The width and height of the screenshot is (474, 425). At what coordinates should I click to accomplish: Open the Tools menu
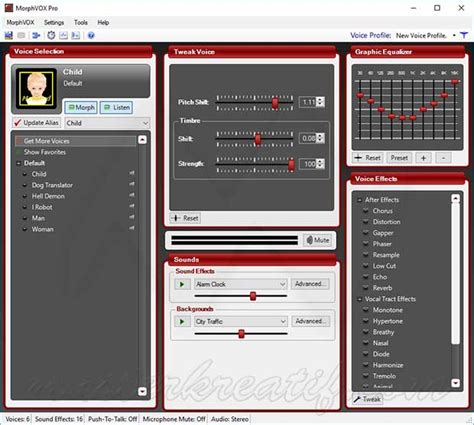[x=81, y=23]
